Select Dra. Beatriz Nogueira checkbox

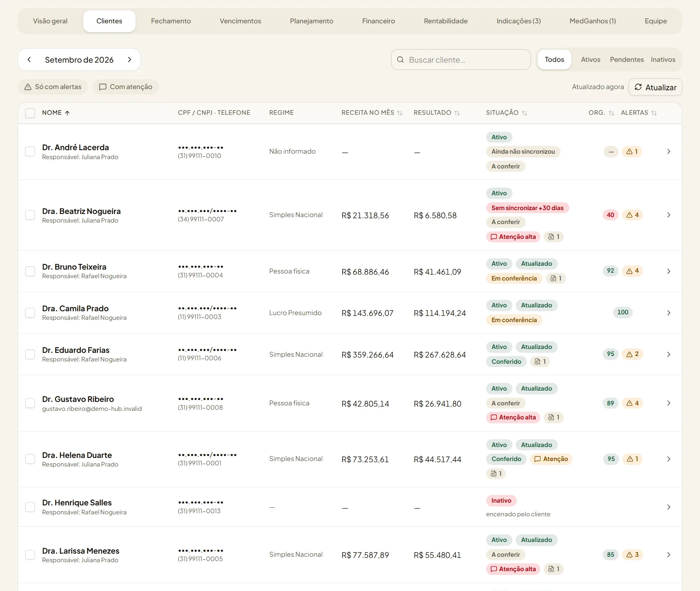pyautogui.click(x=30, y=215)
